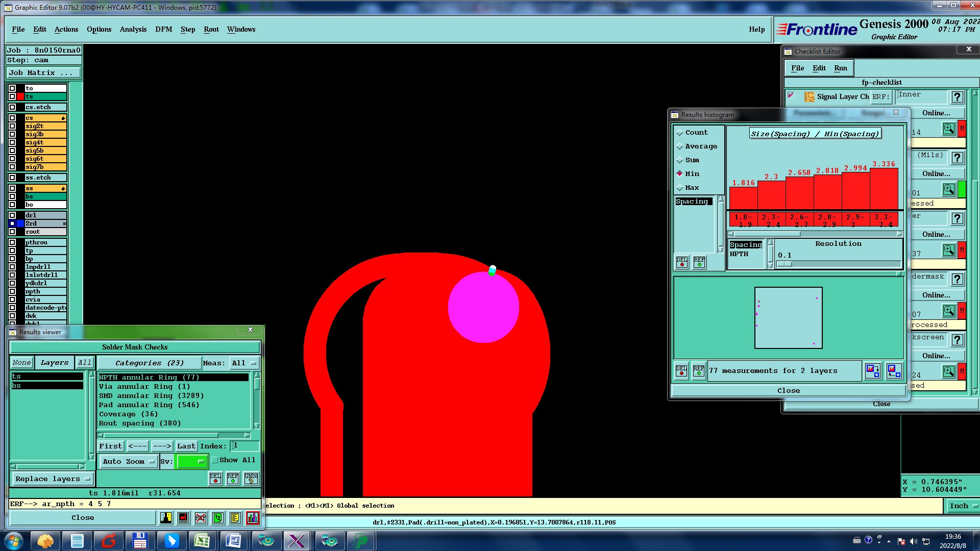Viewport: 980px width, 551px height.
Task: Toggle visibility box of sig2t layer
Action: click(12, 126)
